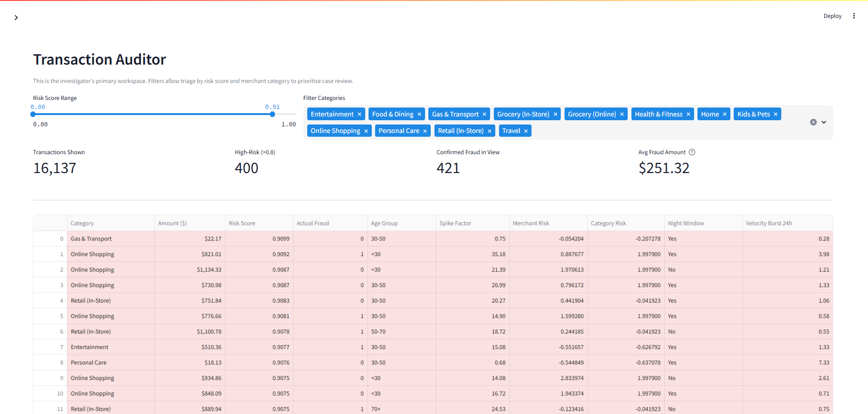Open the Filter Categories dropdown
Viewport: 868px width, 414px height.
click(824, 122)
